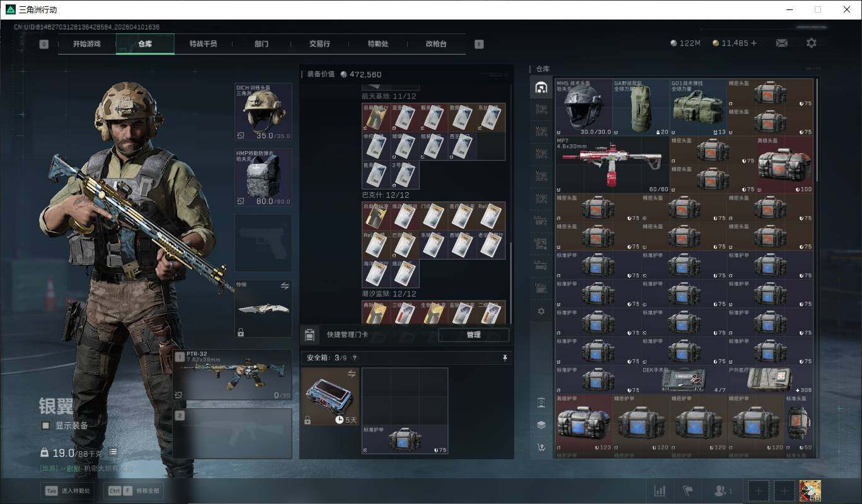Click stacked layers icon in stash sidebar

coord(541,425)
